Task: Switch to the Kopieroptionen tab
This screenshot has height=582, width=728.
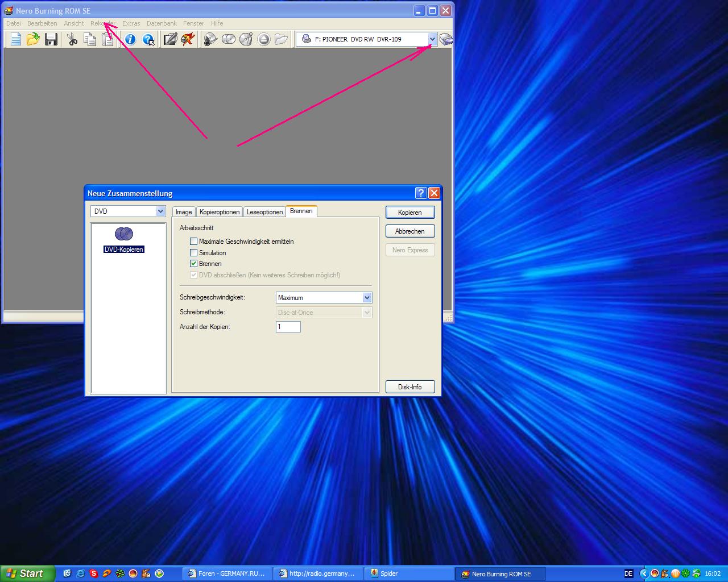Action: pos(220,212)
